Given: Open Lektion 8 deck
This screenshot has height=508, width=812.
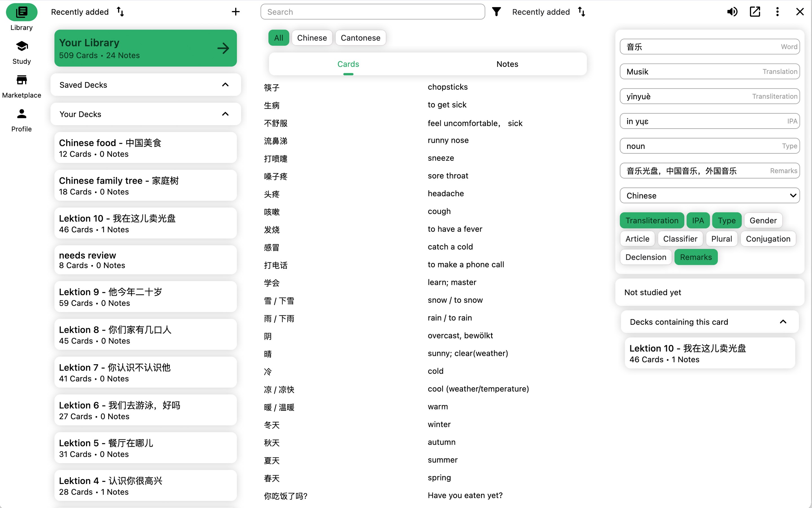Looking at the screenshot, I should point(145,335).
